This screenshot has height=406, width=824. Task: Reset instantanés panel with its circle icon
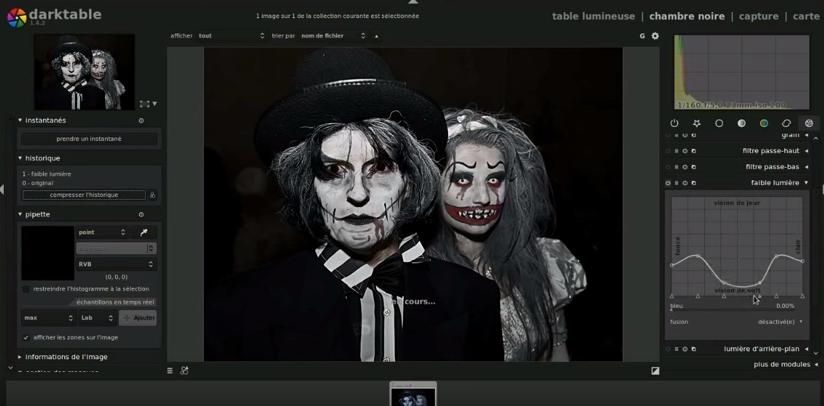[x=141, y=120]
